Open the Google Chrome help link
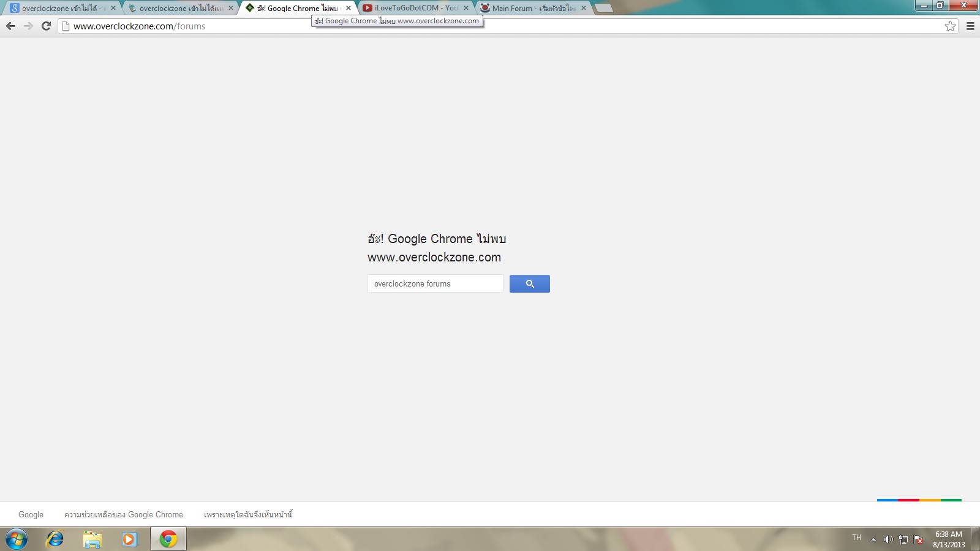This screenshot has width=980, height=551. tap(124, 514)
